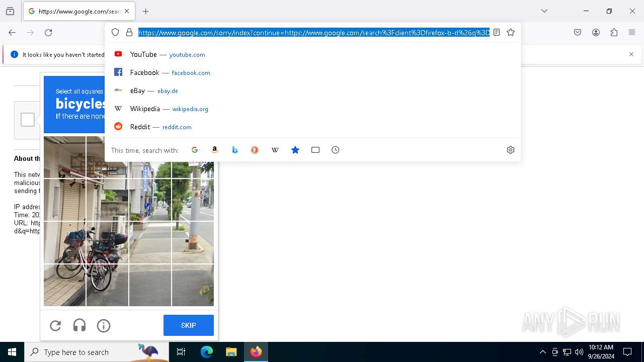Screen dimensions: 644x362
Task: Click the highlighted URL in address bar
Action: click(314, 33)
